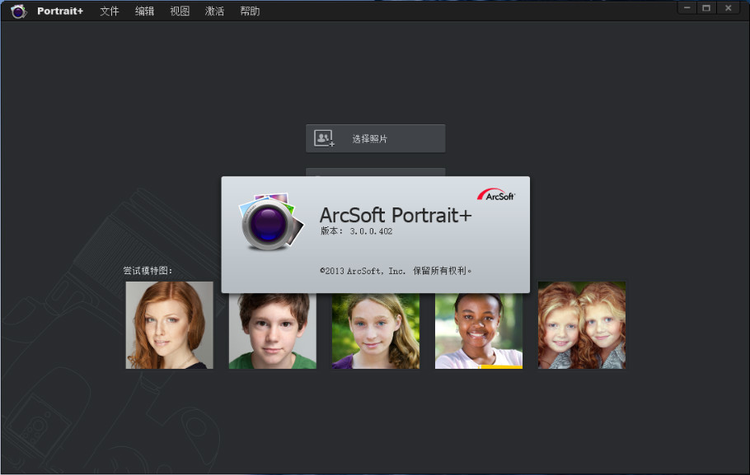Select the smiling girl in white sample
750x475 pixels.
[x=479, y=331]
